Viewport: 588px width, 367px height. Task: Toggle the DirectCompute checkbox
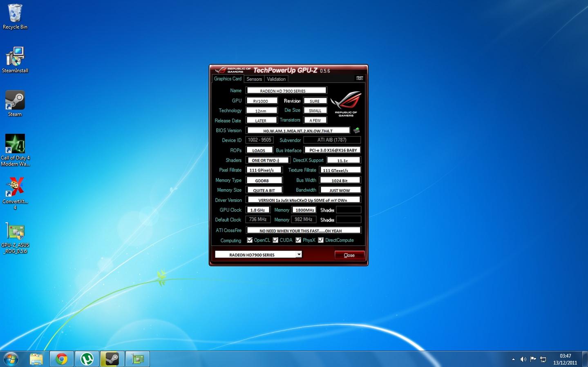321,240
